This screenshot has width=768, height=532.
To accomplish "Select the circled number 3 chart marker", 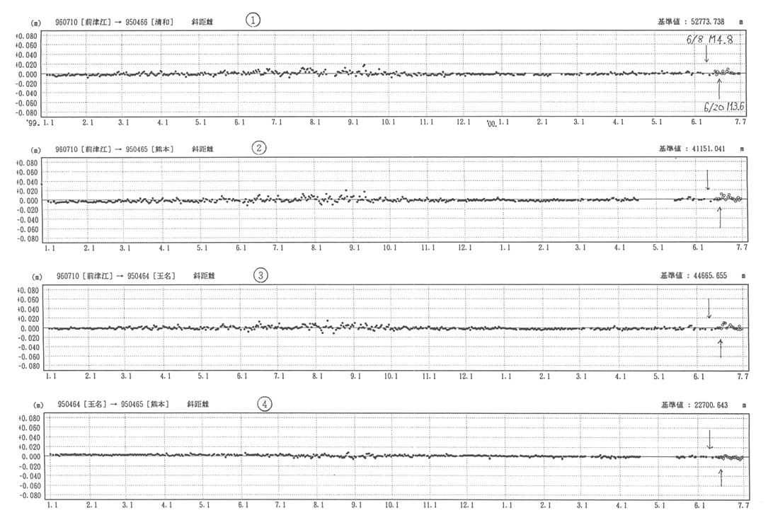I will (262, 276).
